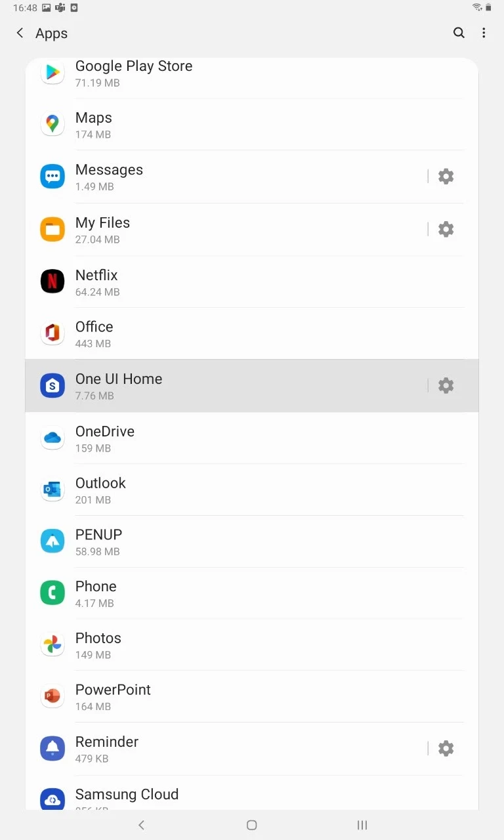Open search in Apps settings
The width and height of the screenshot is (504, 840).
pyautogui.click(x=459, y=33)
